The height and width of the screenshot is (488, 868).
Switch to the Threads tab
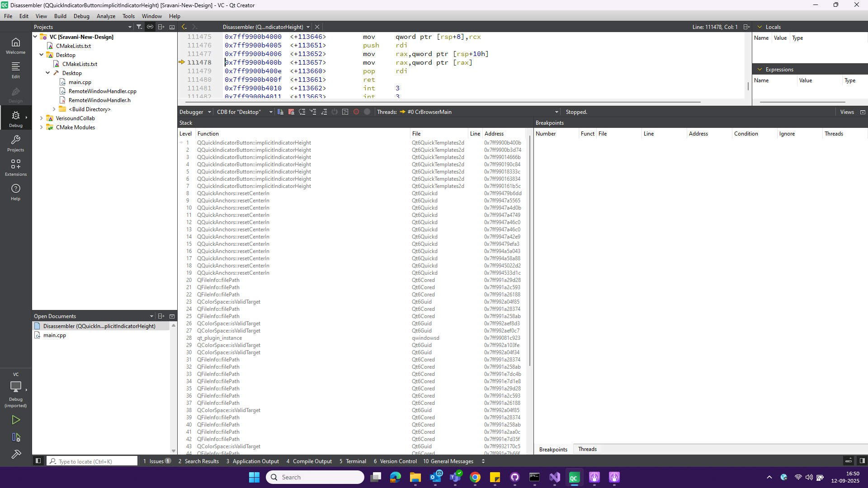pyautogui.click(x=587, y=449)
